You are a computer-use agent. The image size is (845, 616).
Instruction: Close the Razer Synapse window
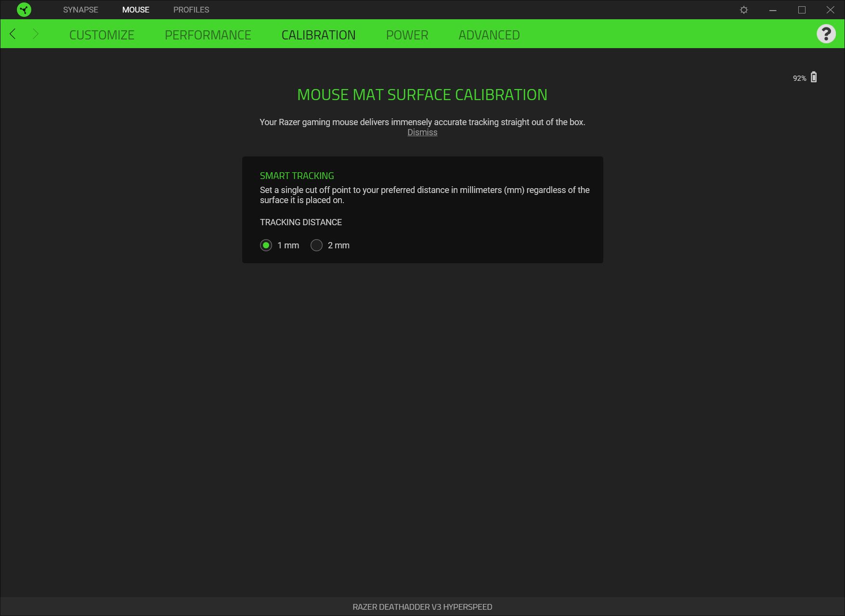[x=831, y=10]
